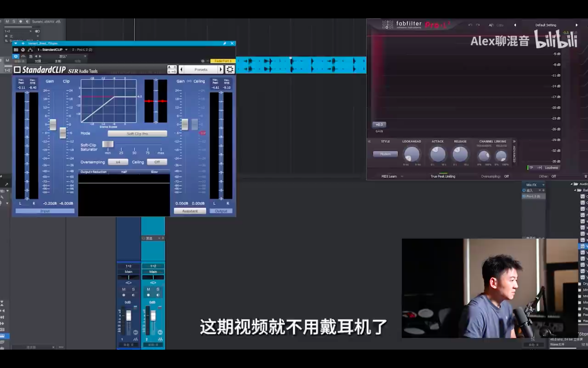The height and width of the screenshot is (368, 588).
Task: Open the Modern style selector
Action: click(385, 154)
